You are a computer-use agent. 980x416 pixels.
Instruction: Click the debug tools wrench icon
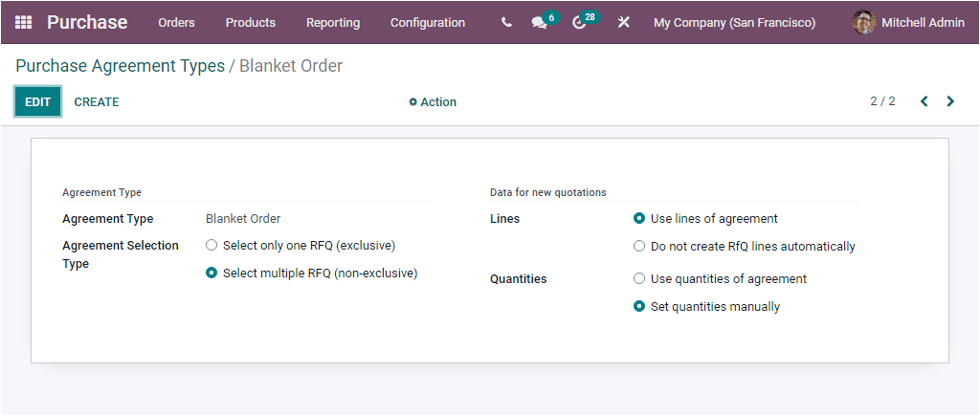624,22
